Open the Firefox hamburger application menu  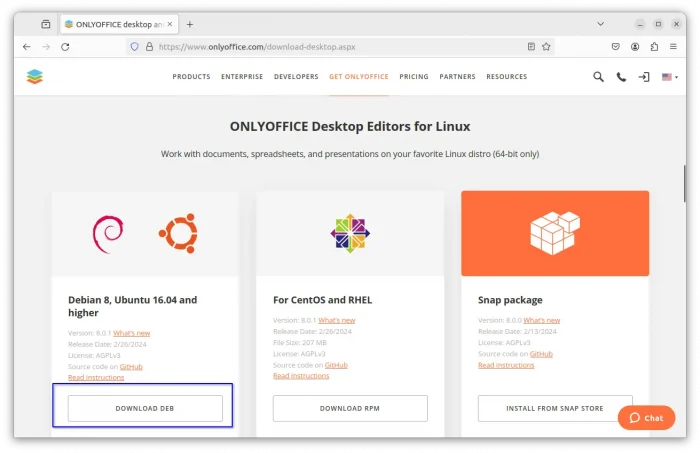tap(673, 46)
